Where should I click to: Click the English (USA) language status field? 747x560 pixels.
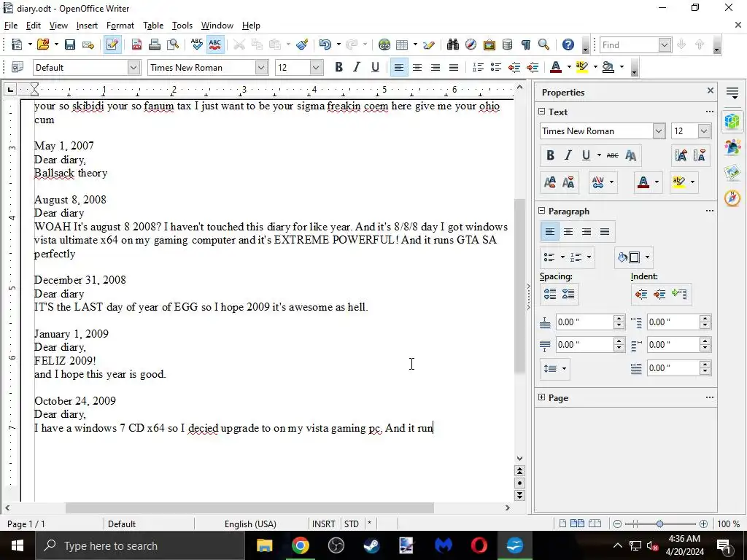tap(251, 524)
